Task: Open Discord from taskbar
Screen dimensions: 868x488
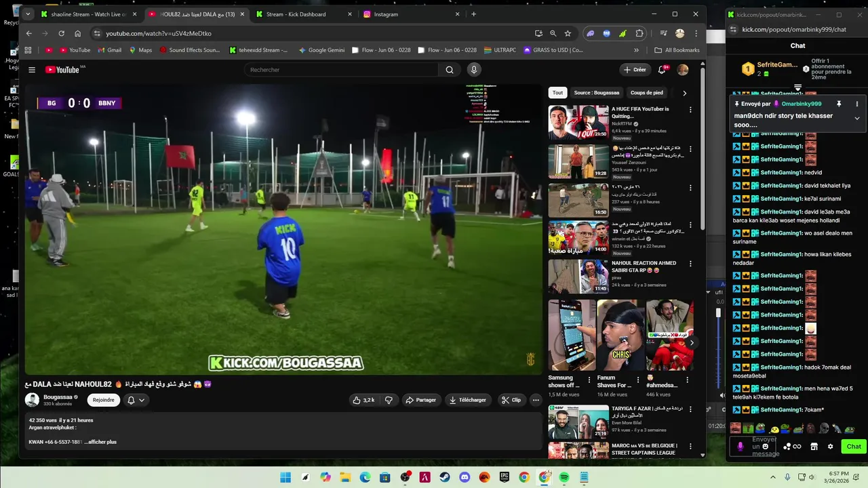Action: pos(465,477)
